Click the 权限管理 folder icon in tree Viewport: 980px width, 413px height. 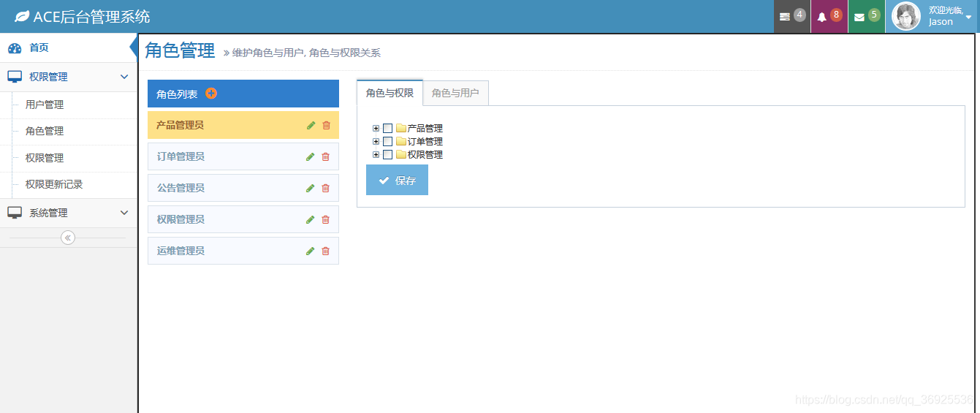[x=401, y=154]
